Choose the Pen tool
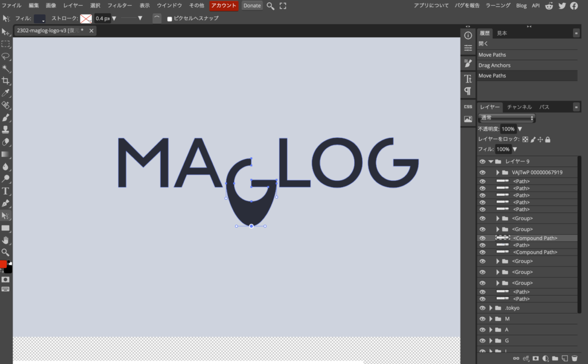 click(6, 204)
